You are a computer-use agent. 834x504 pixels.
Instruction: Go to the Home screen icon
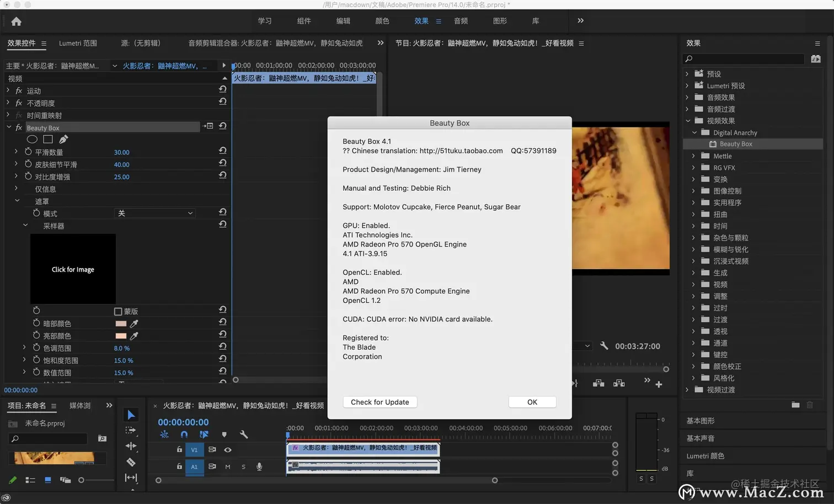point(17,22)
